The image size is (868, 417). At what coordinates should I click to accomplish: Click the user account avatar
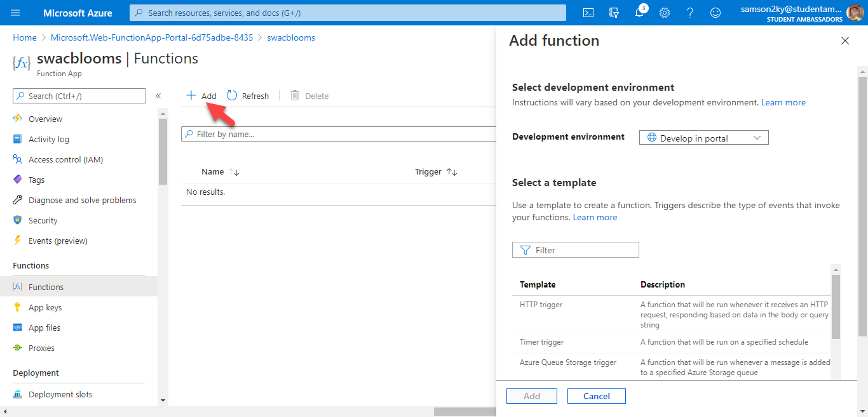point(855,13)
